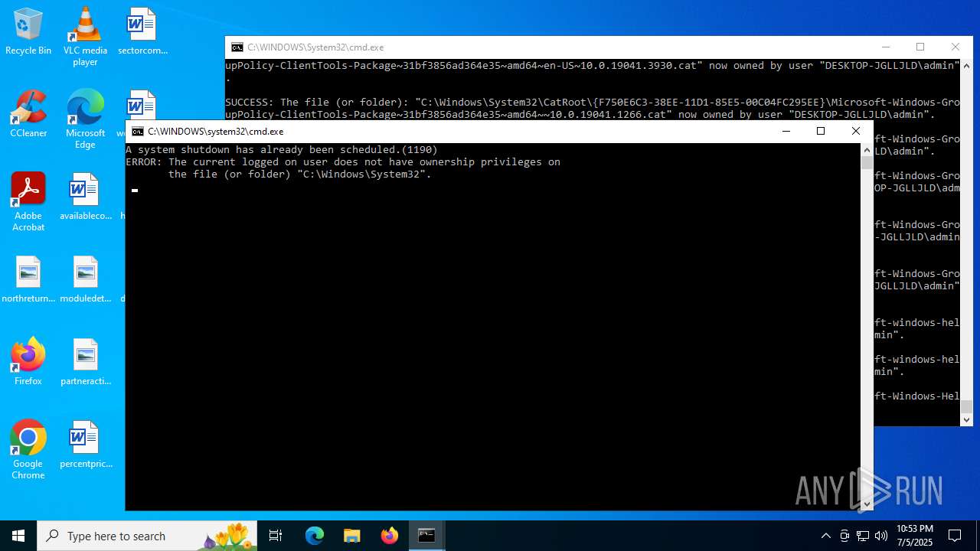The width and height of the screenshot is (980, 551).
Task: Minimize the front cmd.exe window
Action: [x=786, y=132]
